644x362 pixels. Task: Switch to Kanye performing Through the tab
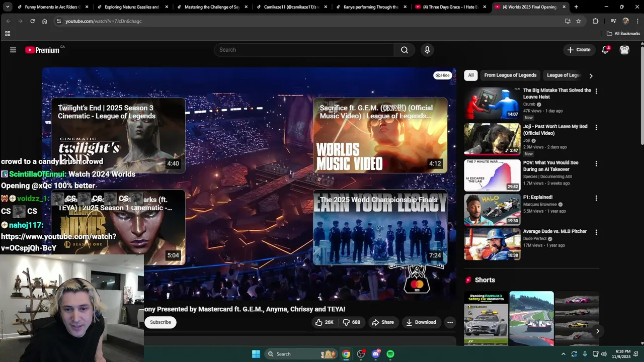click(x=371, y=7)
